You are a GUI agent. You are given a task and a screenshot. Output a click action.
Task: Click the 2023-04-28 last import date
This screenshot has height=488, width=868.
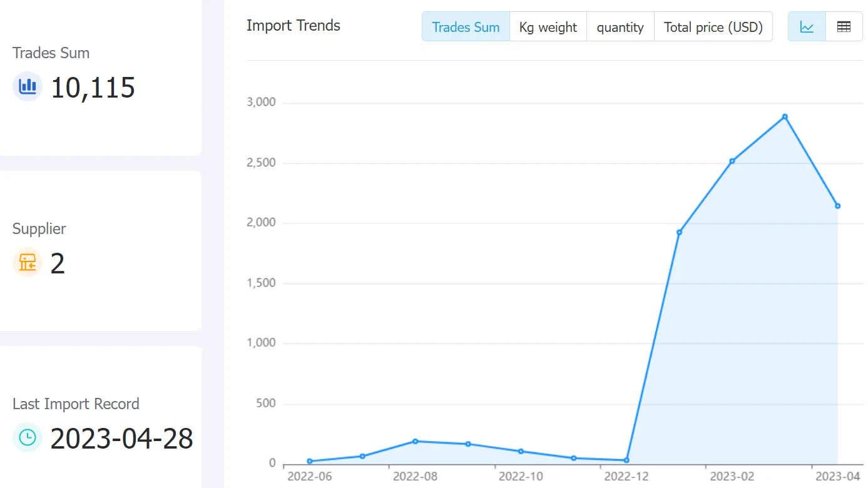121,439
